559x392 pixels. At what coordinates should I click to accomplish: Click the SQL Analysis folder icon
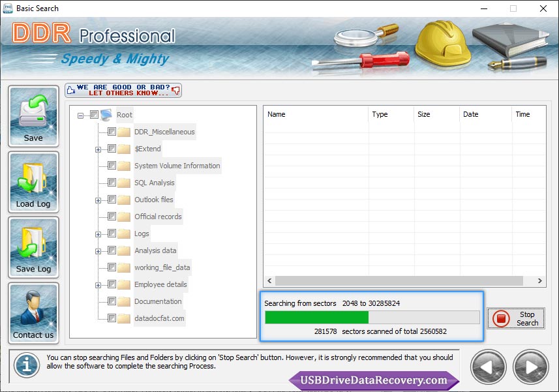[124, 183]
